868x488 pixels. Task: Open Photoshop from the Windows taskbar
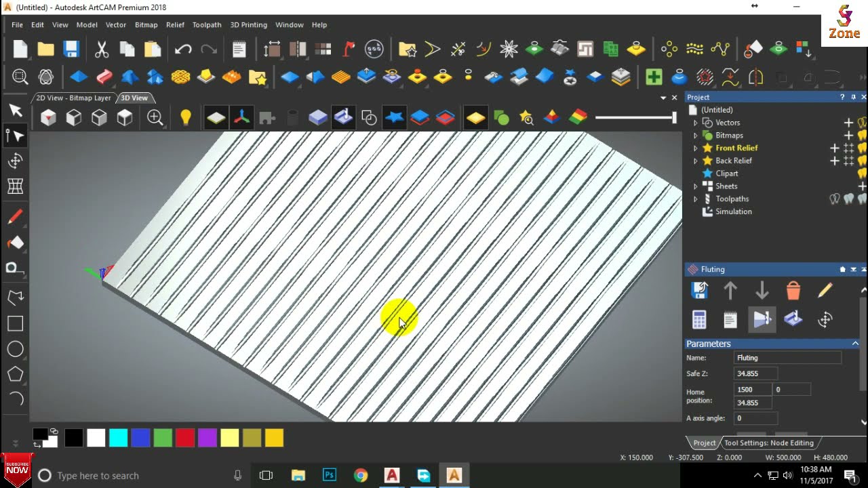point(330,475)
